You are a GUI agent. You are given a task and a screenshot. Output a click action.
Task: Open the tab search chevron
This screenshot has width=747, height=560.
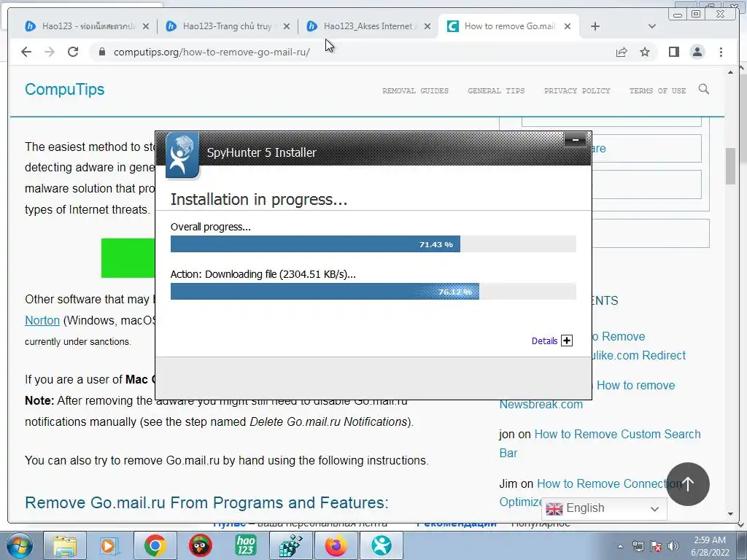652,27
